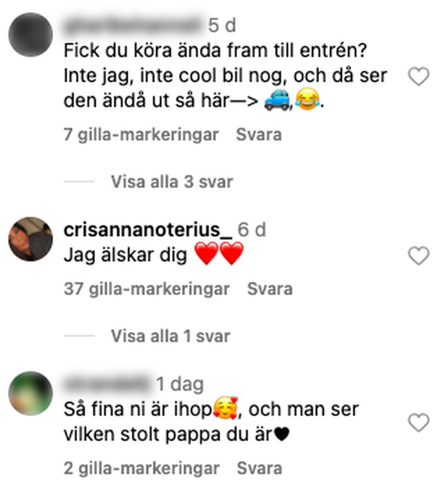Image resolution: width=448 pixels, height=495 pixels.
Task: Click the '1 dag' timestamp
Action: tap(180, 385)
